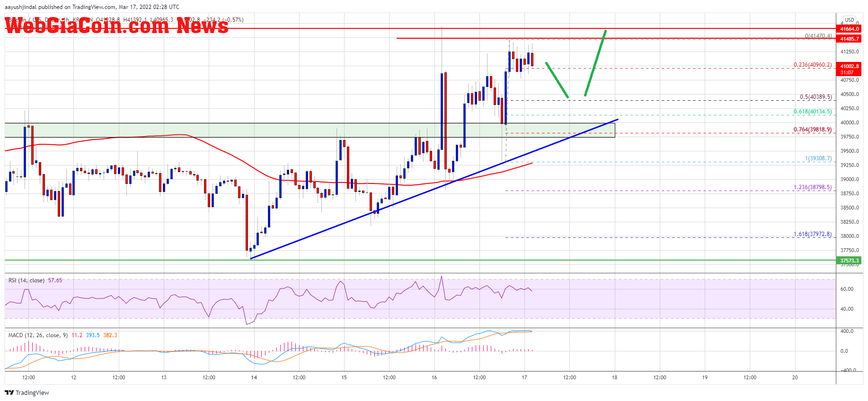Click date 20 on the time axis
The width and height of the screenshot is (868, 401).
(795, 377)
